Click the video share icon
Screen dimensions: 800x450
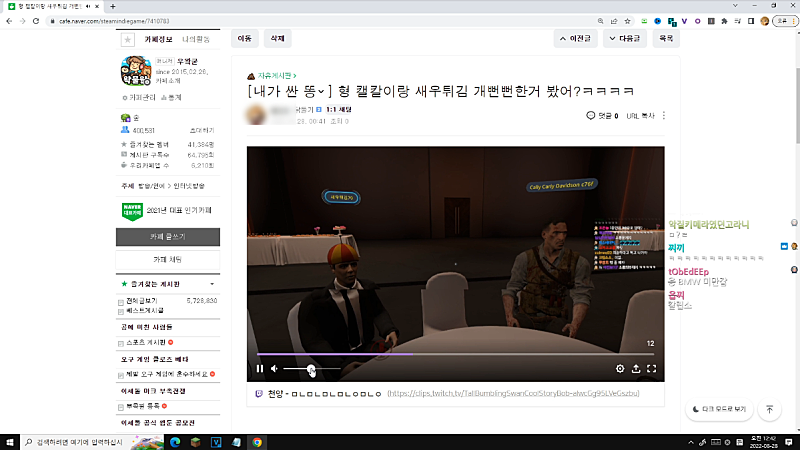(636, 368)
